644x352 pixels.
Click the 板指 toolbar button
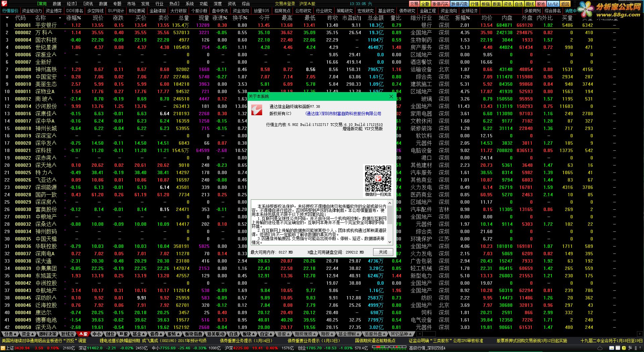[x=485, y=4]
